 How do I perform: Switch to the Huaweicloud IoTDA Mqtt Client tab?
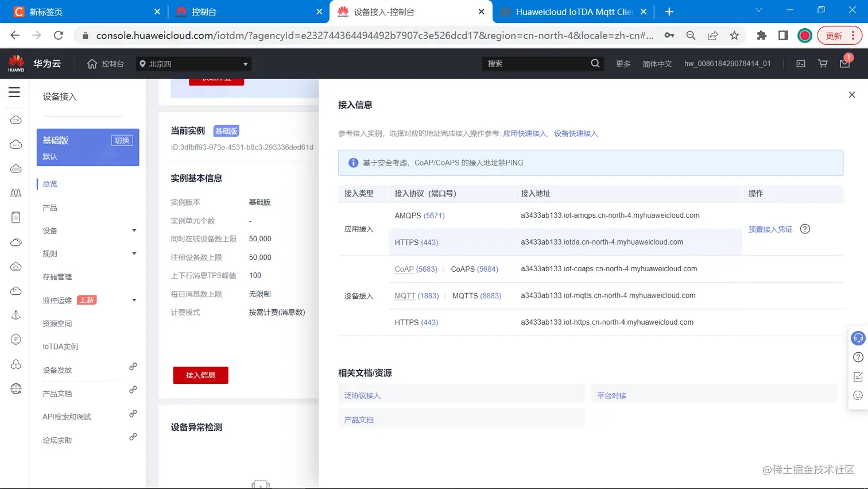tap(574, 11)
